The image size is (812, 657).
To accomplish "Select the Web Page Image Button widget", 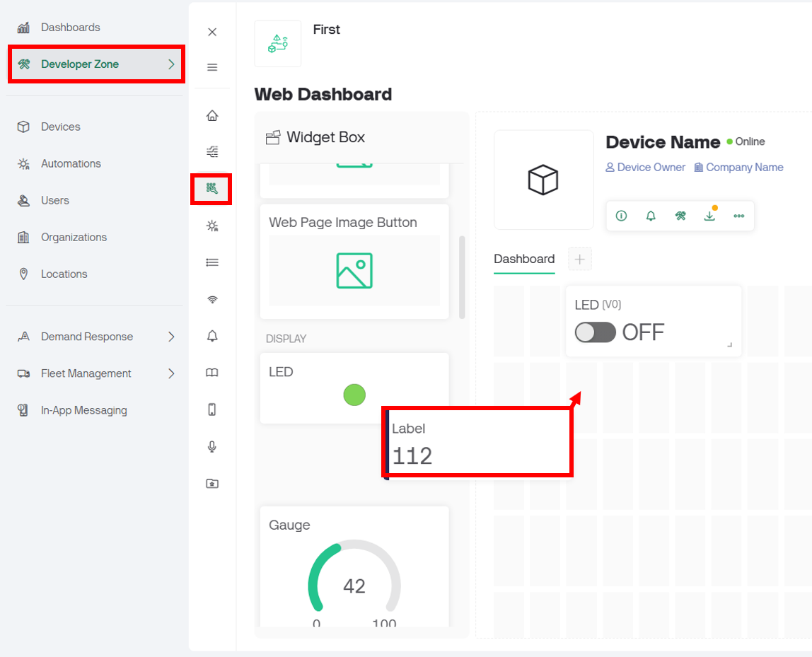I will (x=354, y=262).
